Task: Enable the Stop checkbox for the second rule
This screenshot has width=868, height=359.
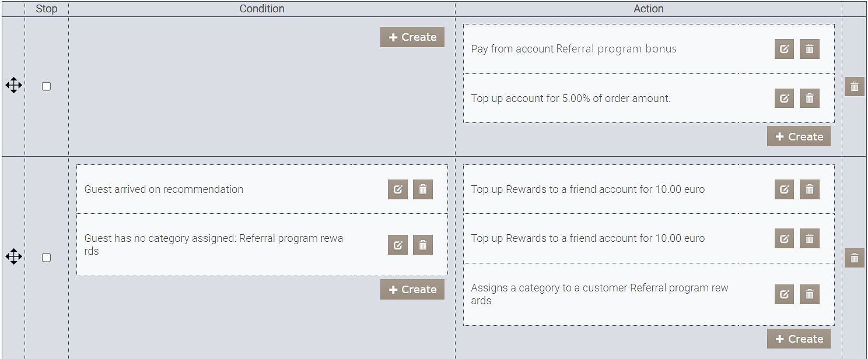Action: [x=47, y=258]
